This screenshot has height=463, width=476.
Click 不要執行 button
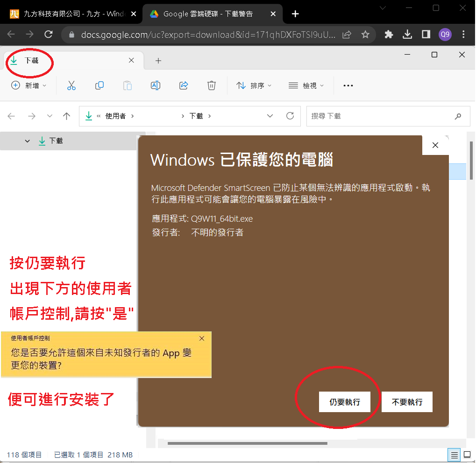point(407,402)
